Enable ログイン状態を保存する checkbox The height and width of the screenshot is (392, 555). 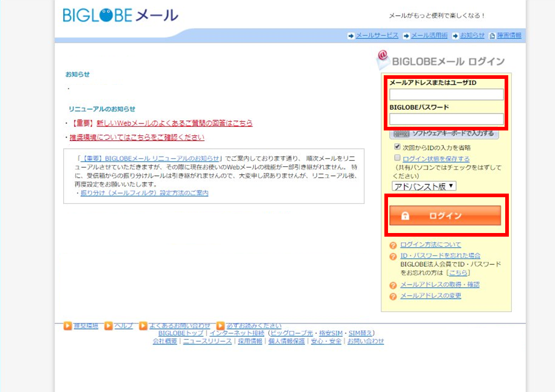(x=397, y=157)
